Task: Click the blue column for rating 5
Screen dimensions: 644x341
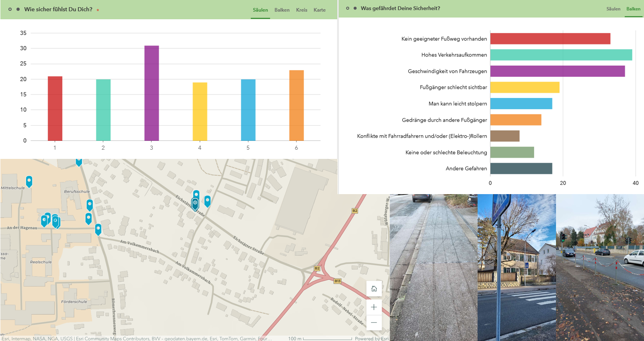Action: click(x=248, y=110)
